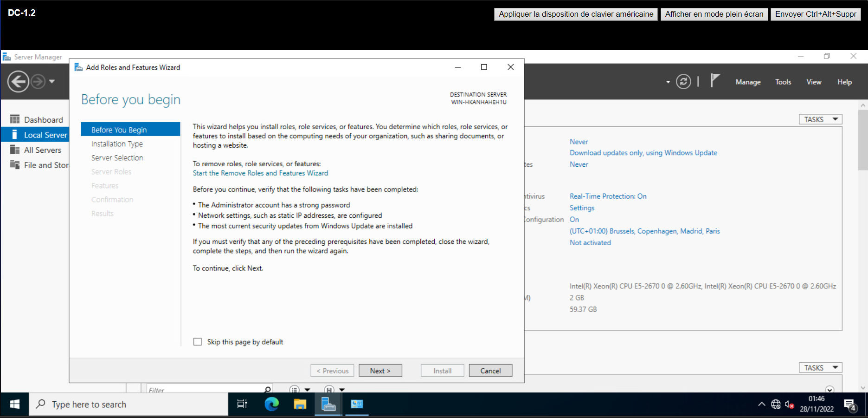The width and height of the screenshot is (868, 418).
Task: Go to the Server Selection wizard step
Action: click(x=117, y=158)
